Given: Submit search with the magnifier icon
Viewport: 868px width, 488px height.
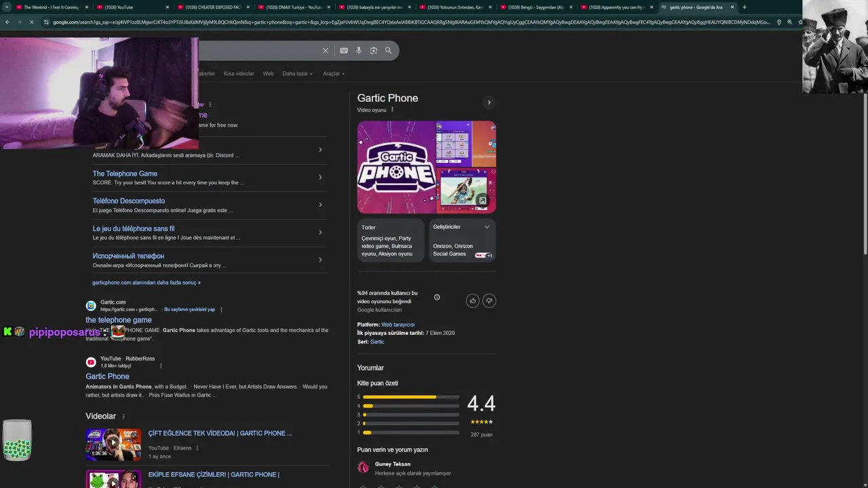Looking at the screenshot, I should pyautogui.click(x=389, y=51).
